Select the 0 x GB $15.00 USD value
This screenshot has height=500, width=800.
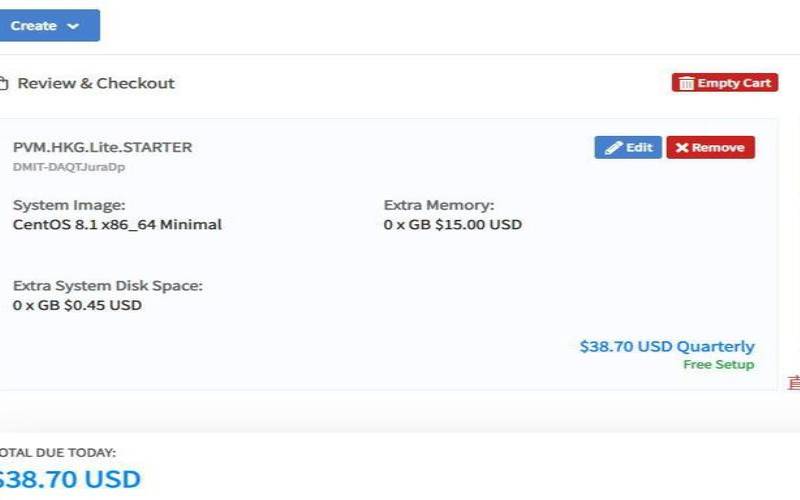452,225
